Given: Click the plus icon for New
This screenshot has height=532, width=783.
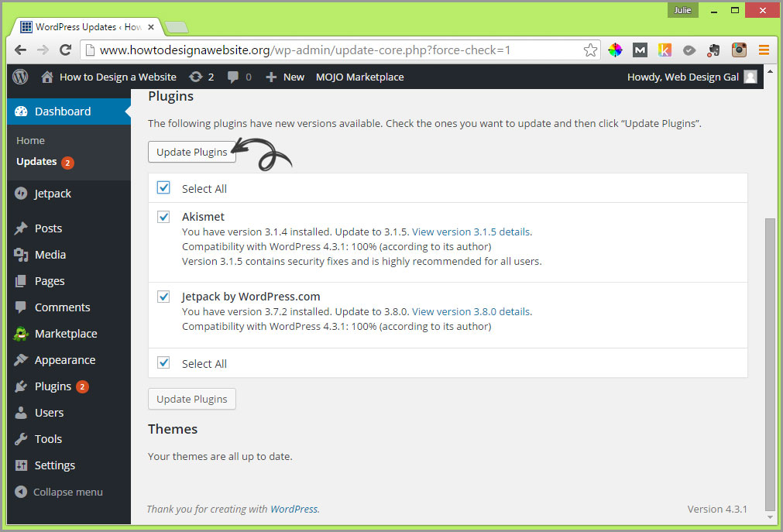Looking at the screenshot, I should [x=271, y=77].
